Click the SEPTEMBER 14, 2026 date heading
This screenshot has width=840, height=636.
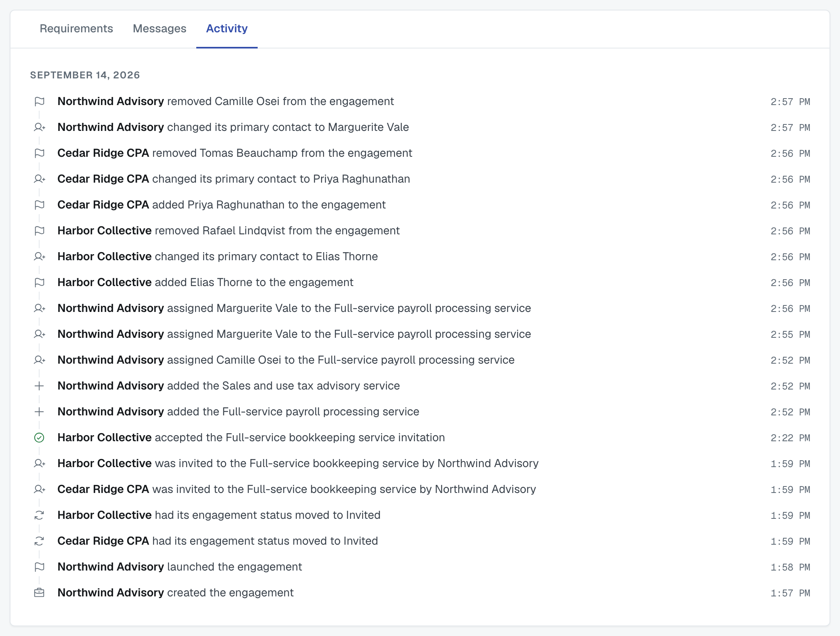(85, 75)
